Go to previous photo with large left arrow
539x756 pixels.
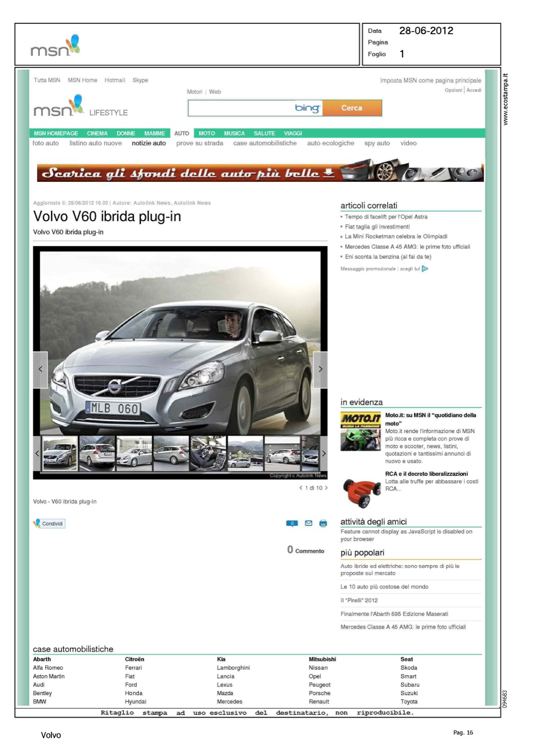pos(40,369)
